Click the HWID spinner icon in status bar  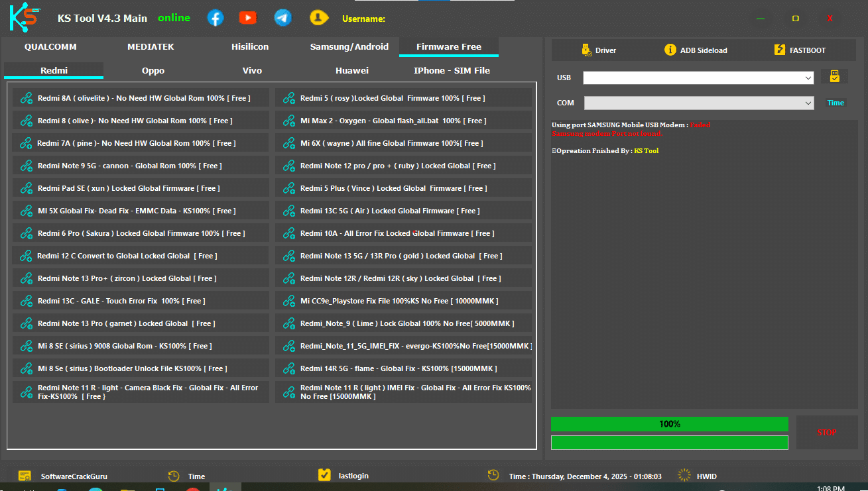pos(682,475)
